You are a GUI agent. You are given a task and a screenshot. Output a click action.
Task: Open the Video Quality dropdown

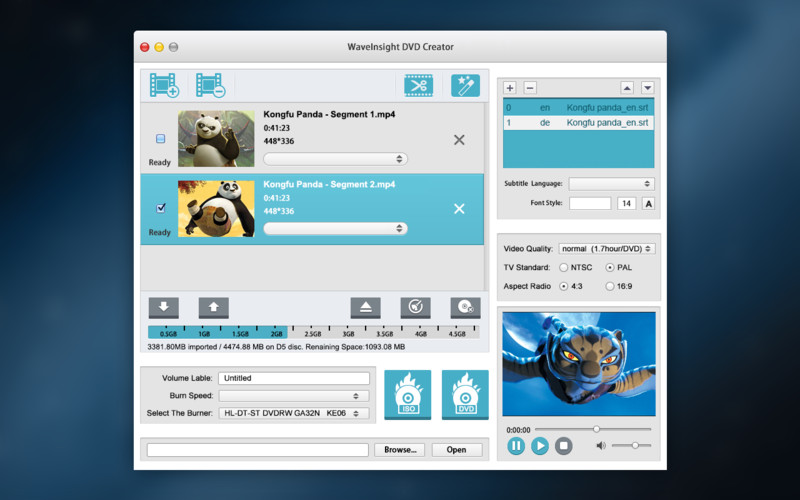(x=607, y=248)
